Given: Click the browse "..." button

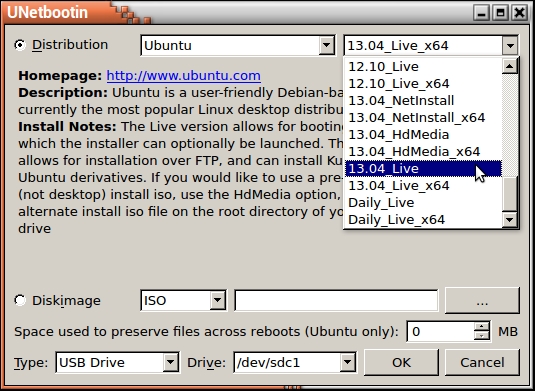Looking at the screenshot, I should click(x=482, y=300).
